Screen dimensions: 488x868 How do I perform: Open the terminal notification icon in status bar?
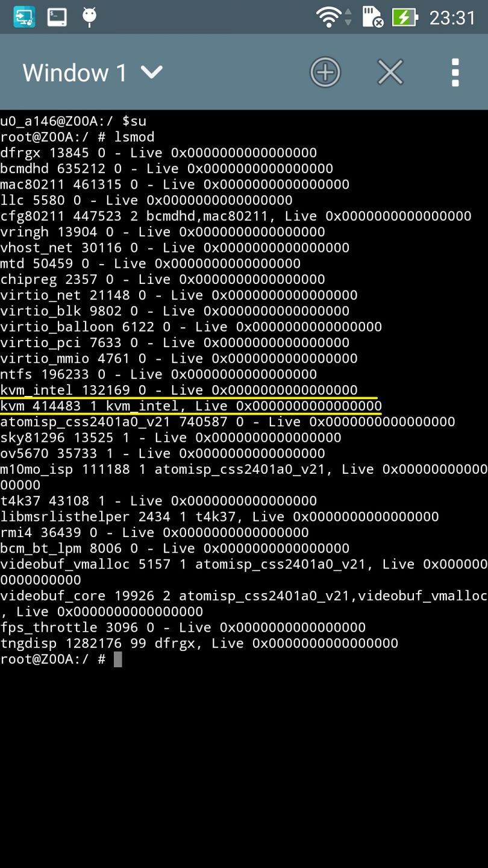[57, 17]
